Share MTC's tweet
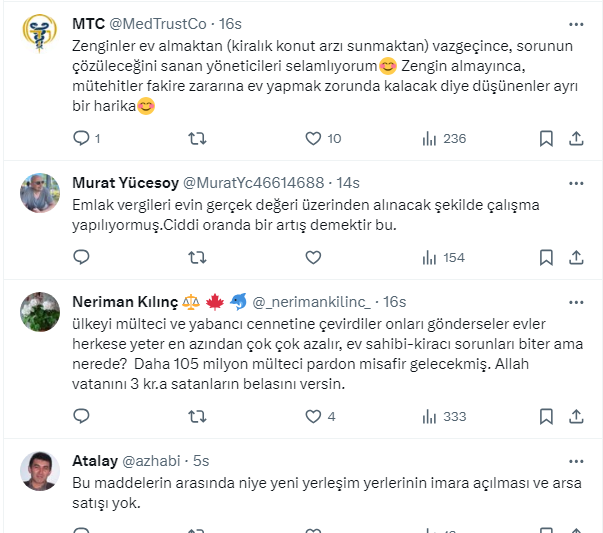This screenshot has height=533, width=603. click(576, 139)
